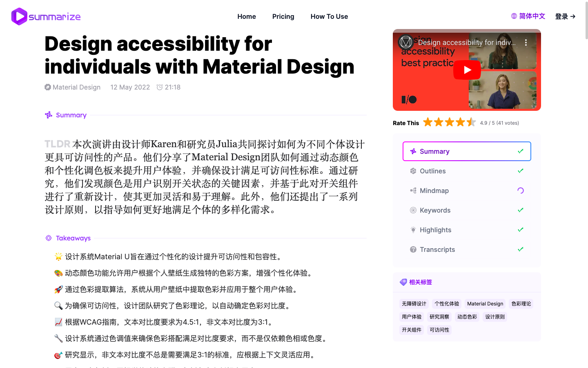Click the Summary checkmark in sidebar
Viewport: 588px width, 368px height.
(x=521, y=151)
